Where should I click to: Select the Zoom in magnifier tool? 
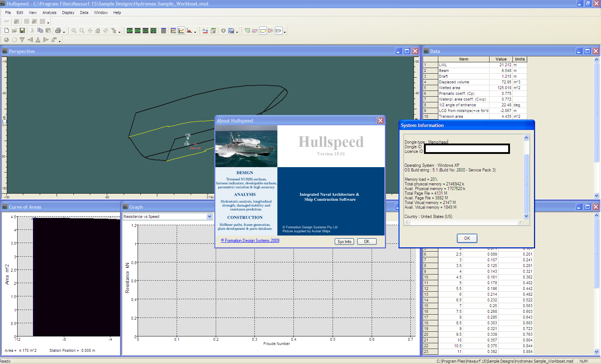click(74, 31)
